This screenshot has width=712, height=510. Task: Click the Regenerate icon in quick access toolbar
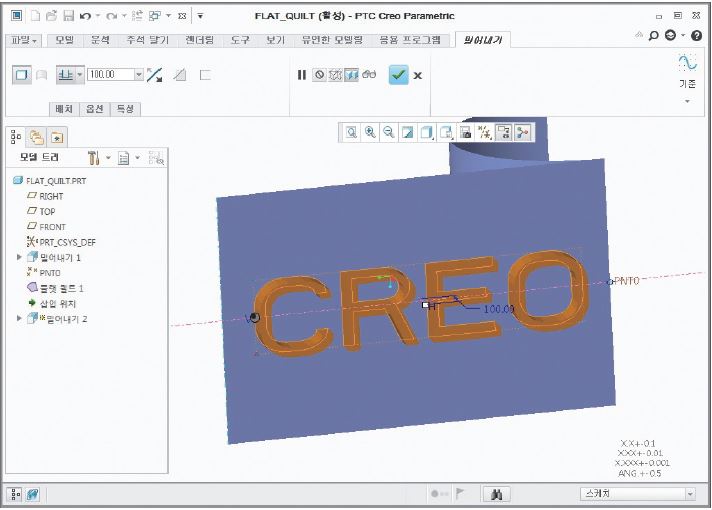[137, 16]
